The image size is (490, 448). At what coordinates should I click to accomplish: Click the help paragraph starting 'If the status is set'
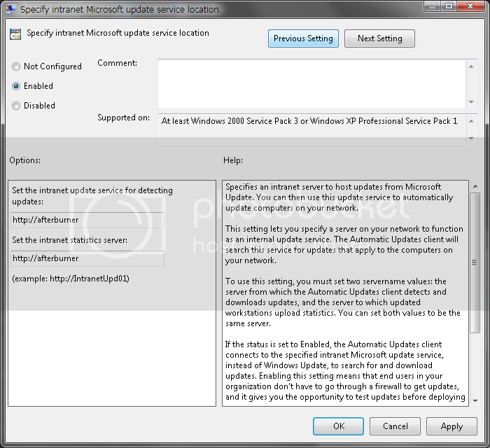pos(345,370)
